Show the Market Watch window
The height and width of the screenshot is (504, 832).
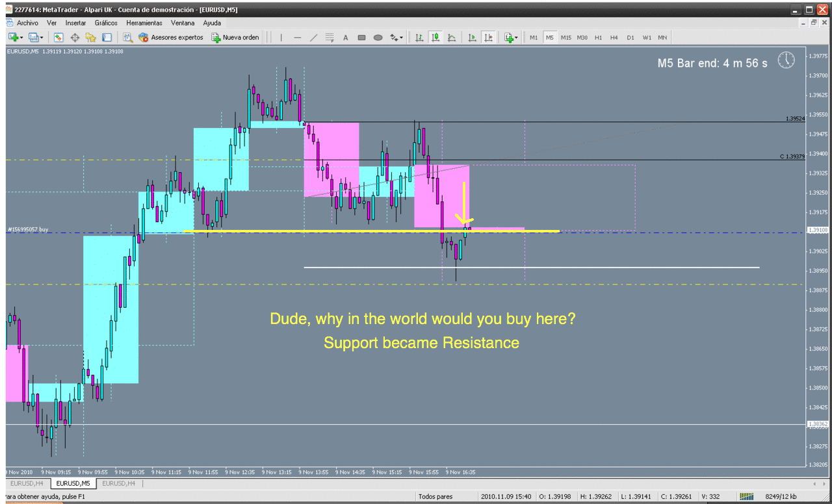(58, 38)
